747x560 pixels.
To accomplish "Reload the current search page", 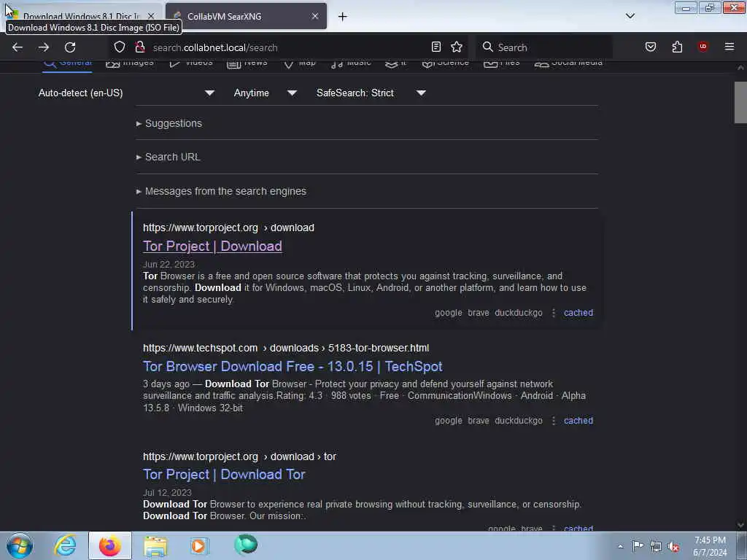I will click(x=70, y=47).
